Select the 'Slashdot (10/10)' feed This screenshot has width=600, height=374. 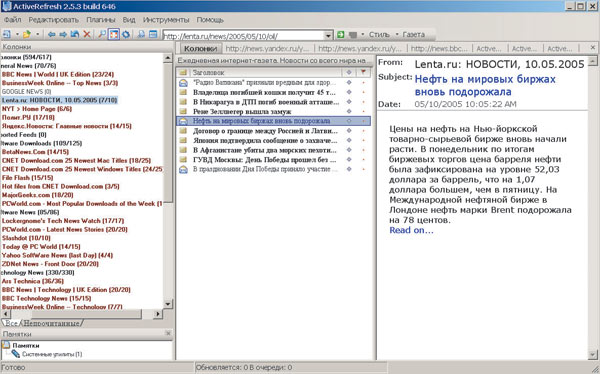click(26, 238)
